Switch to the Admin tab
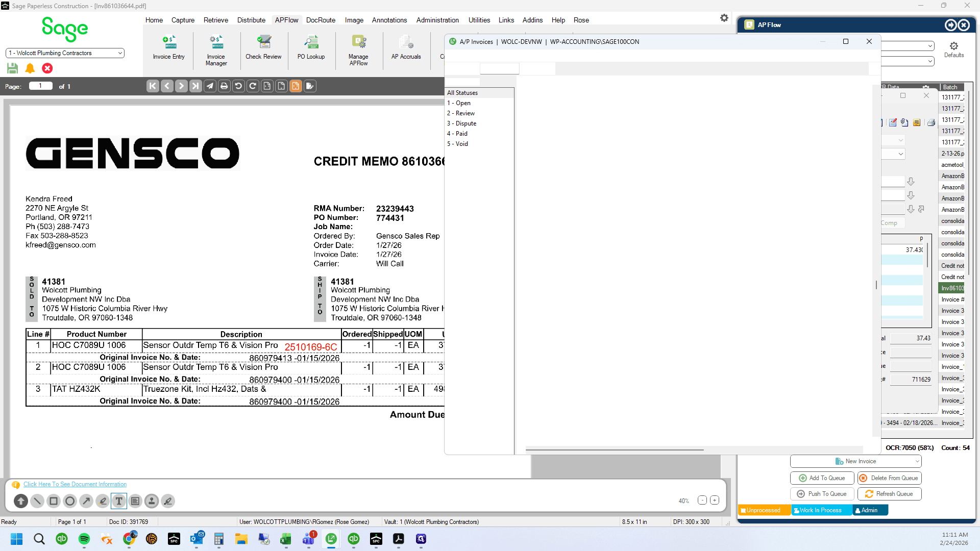This screenshot has width=980, height=551. tap(870, 510)
